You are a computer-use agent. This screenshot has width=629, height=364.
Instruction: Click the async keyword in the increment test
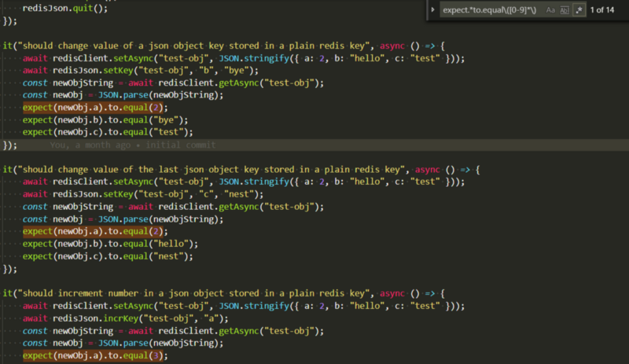click(x=393, y=293)
